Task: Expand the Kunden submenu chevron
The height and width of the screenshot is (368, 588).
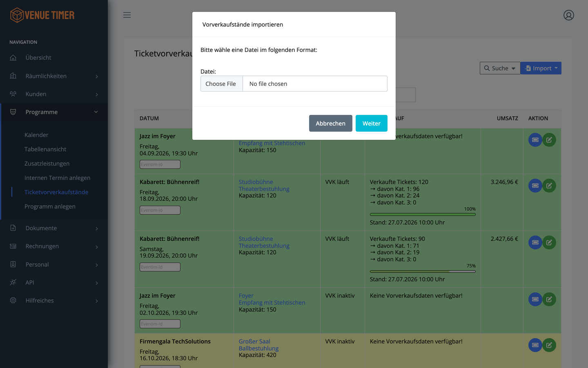Action: [97, 94]
